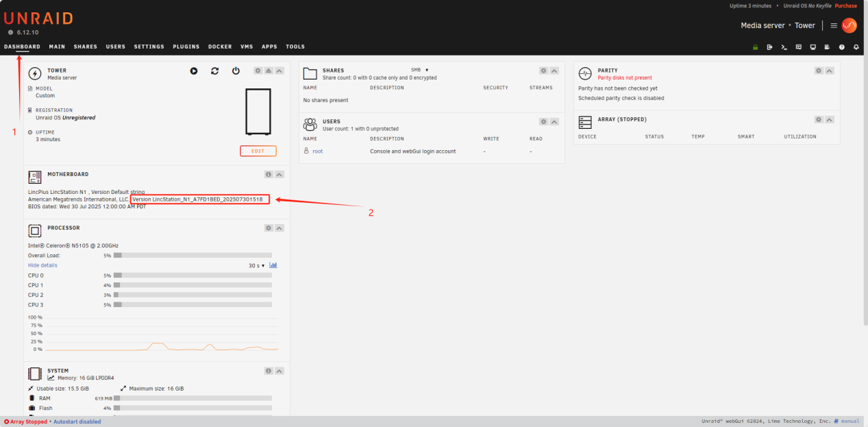Go to the Main tab
Image resolution: width=868 pixels, height=427 pixels.
point(57,47)
